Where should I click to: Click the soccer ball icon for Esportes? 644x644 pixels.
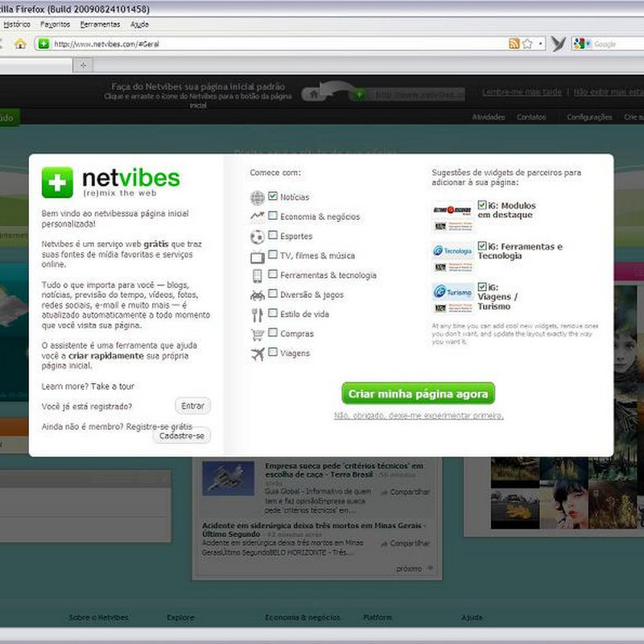click(x=258, y=237)
